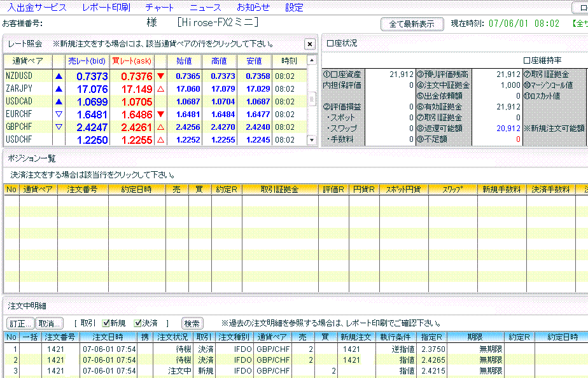Open the ニュース menu
This screenshot has height=378, width=588.
tap(205, 7)
